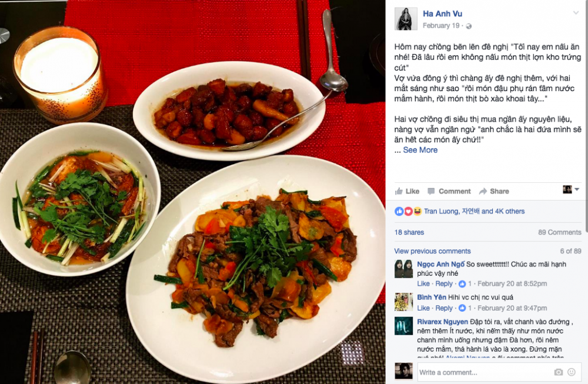
Task: Like Ngọc Anh Ngố's comment
Action: coord(423,284)
